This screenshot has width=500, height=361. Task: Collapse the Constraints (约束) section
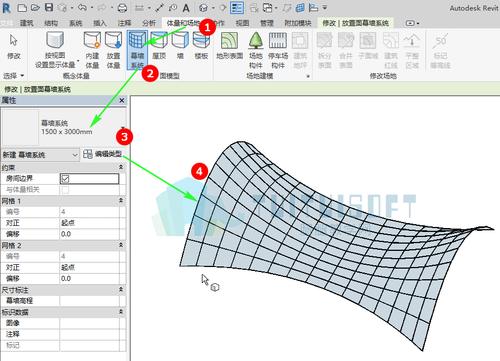pos(121,167)
